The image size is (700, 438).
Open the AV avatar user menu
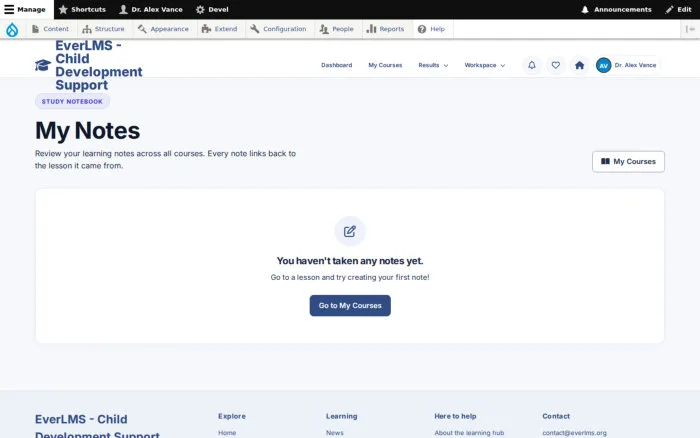(x=604, y=65)
